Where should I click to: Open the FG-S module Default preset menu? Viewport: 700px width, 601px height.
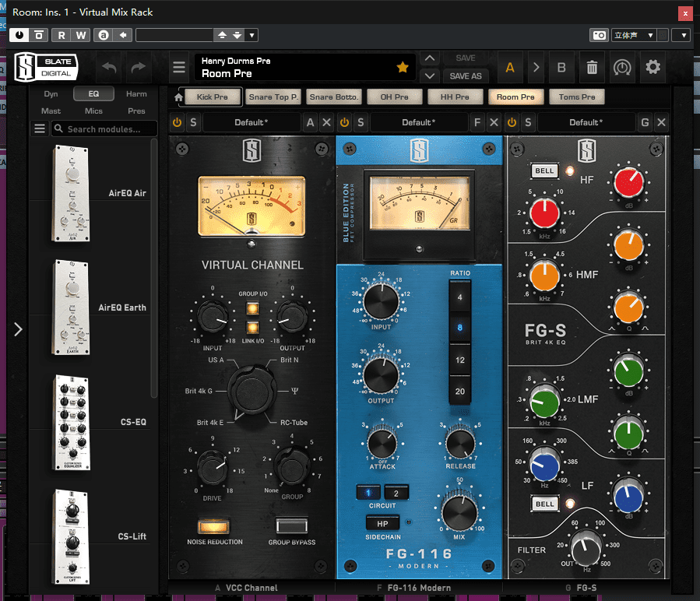point(586,122)
